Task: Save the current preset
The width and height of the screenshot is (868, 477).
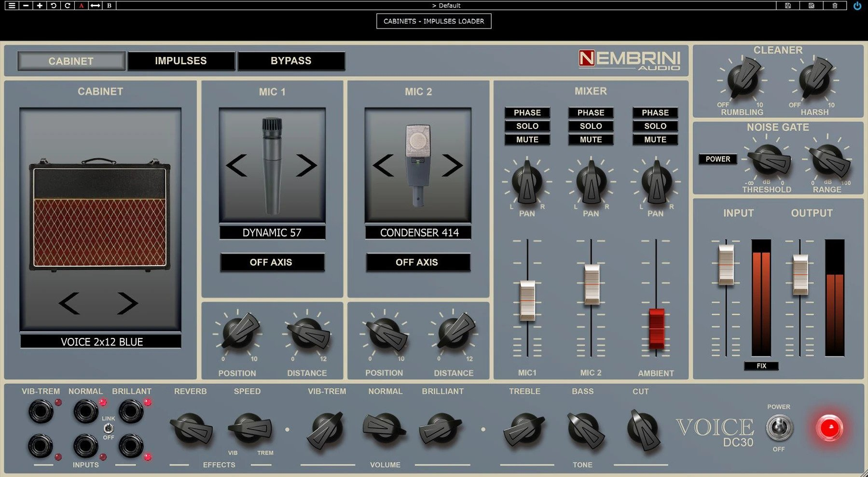Action: click(788, 5)
